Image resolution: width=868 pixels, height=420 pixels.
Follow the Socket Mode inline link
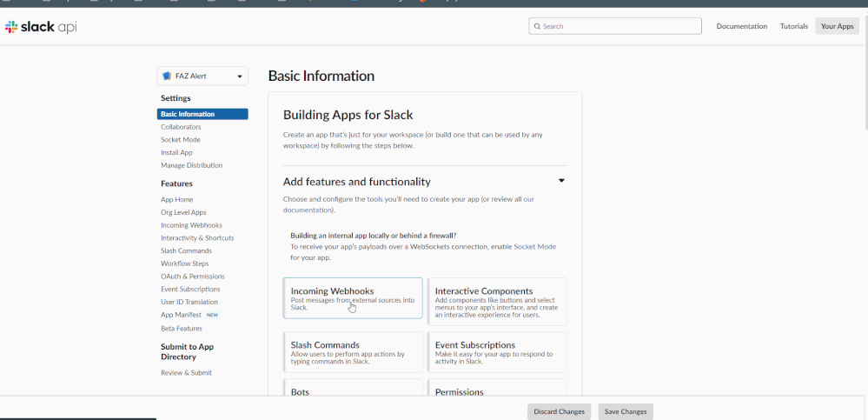point(534,247)
